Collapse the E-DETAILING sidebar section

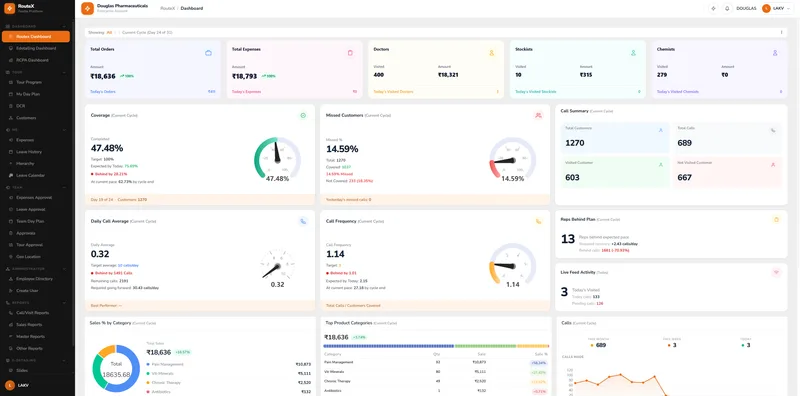(x=64, y=360)
